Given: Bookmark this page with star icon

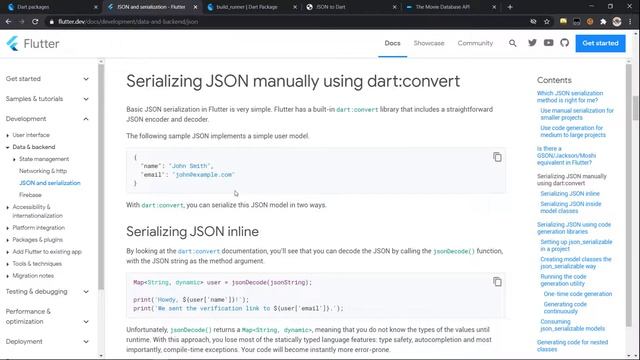Looking at the screenshot, I should click(x=547, y=22).
